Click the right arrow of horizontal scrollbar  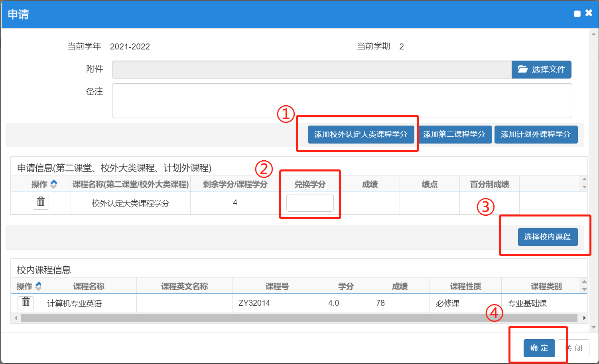point(584,318)
